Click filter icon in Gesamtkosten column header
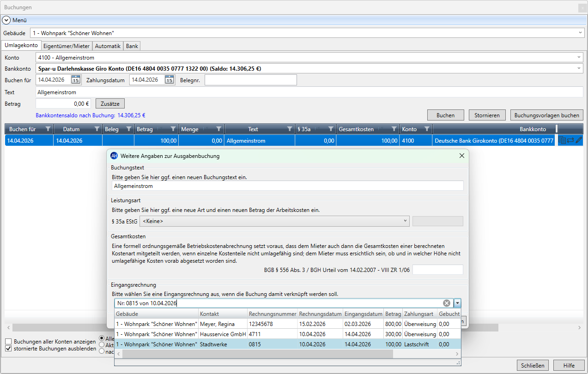This screenshot has width=588, height=374. [x=394, y=129]
